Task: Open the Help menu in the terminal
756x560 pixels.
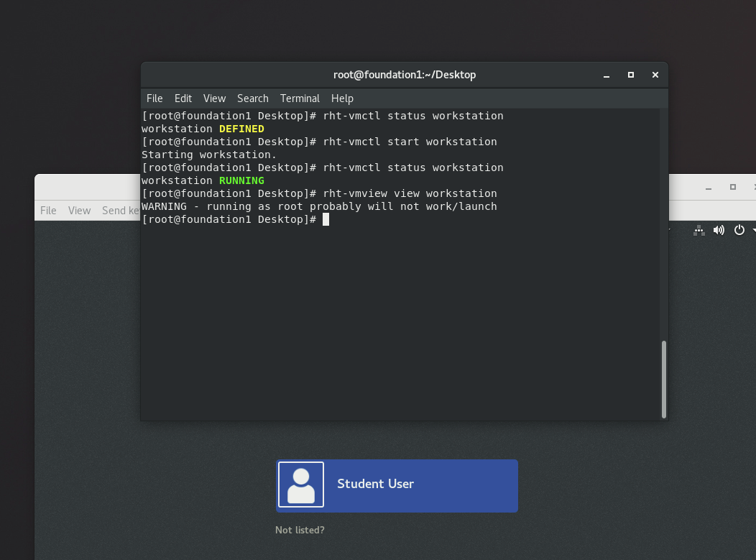Action: 342,98
